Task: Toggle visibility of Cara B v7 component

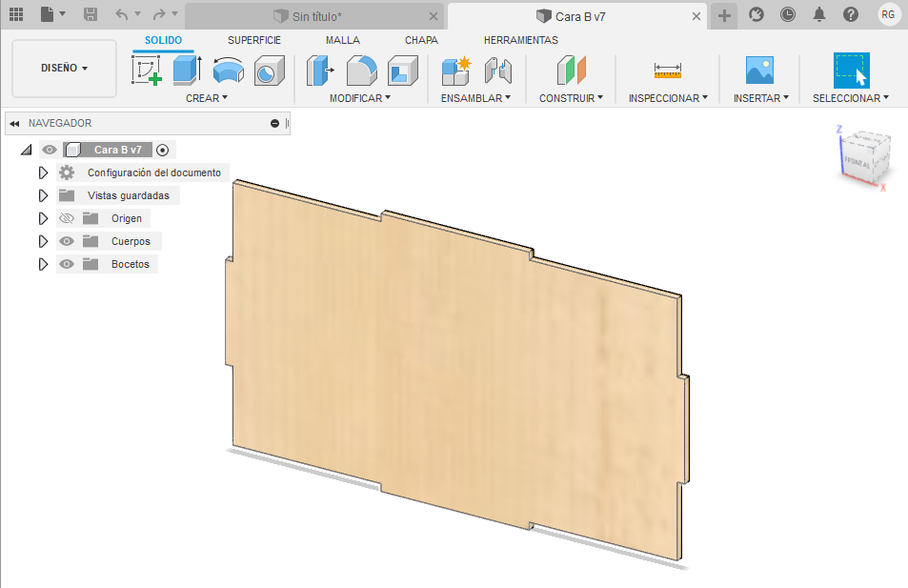Action: coord(50,150)
